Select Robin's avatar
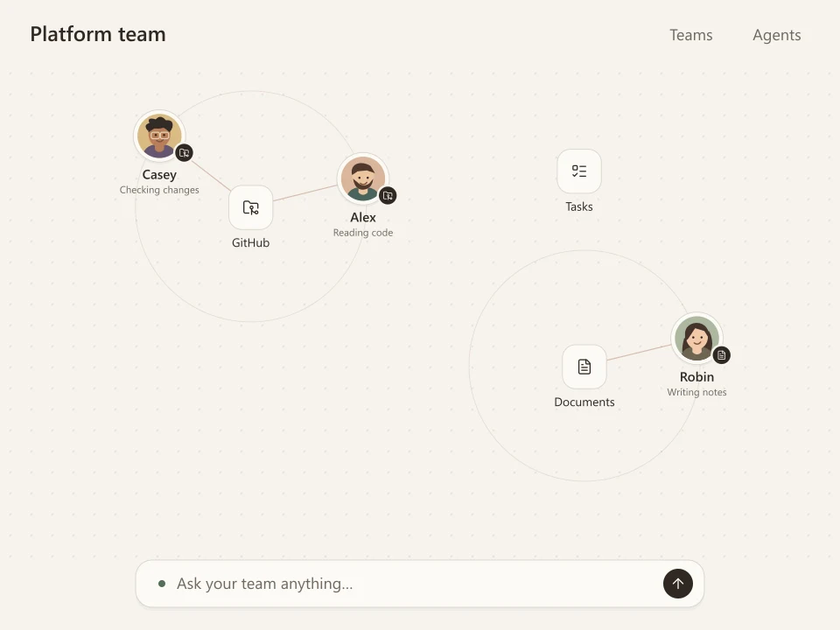The image size is (840, 630). 697,339
